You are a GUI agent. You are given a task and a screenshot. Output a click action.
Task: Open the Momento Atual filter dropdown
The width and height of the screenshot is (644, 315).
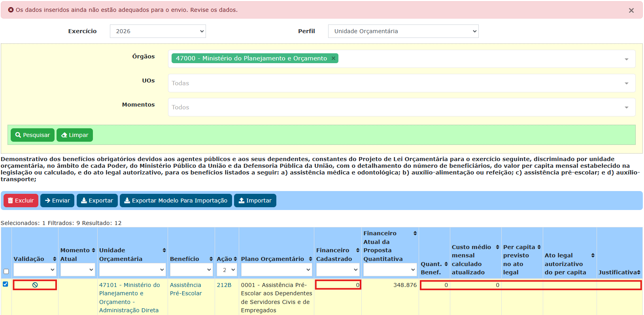tap(78, 270)
